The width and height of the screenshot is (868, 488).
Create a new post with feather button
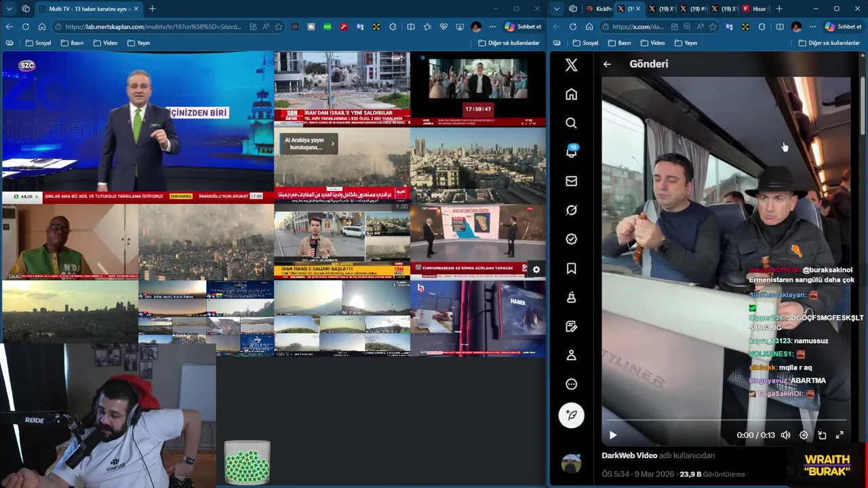coord(571,415)
